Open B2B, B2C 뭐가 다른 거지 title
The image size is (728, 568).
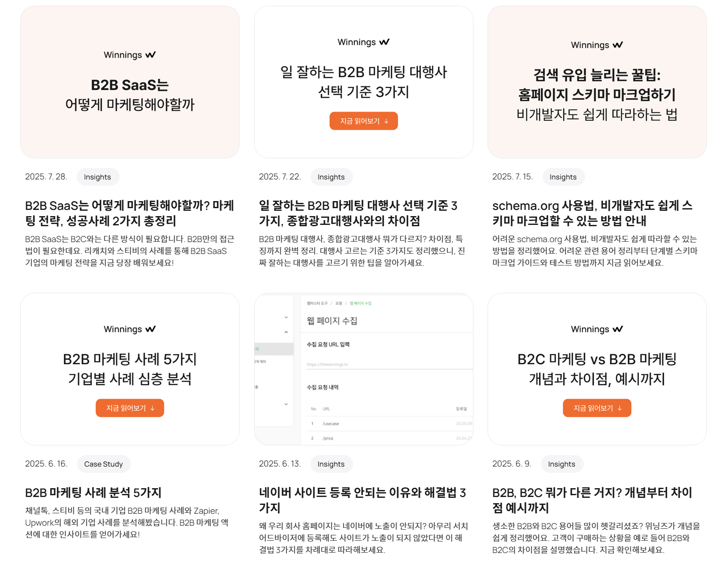[593, 500]
